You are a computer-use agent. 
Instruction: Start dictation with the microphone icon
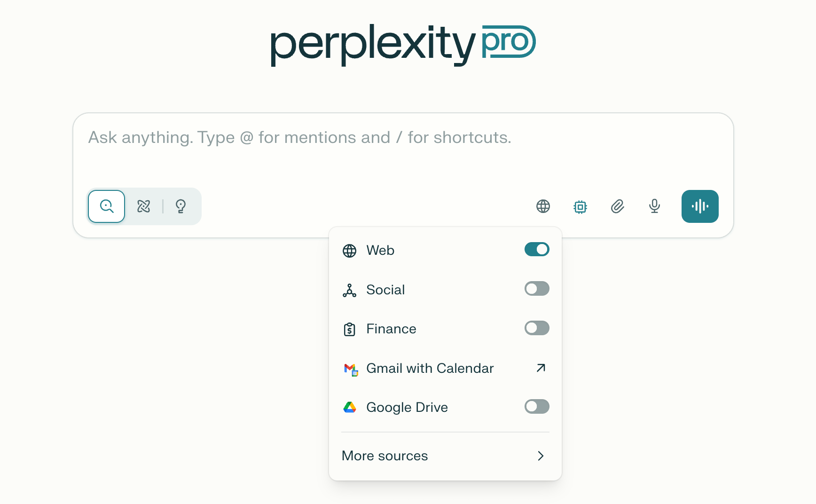[x=654, y=206]
